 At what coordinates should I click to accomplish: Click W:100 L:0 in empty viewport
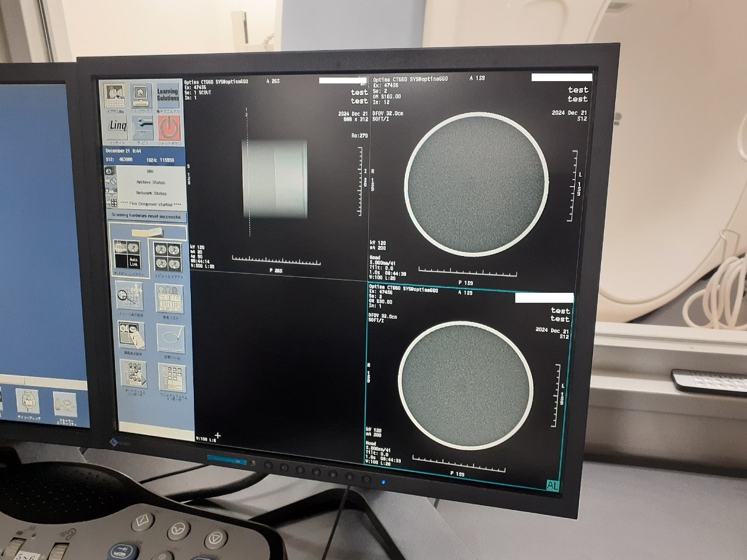click(x=205, y=439)
